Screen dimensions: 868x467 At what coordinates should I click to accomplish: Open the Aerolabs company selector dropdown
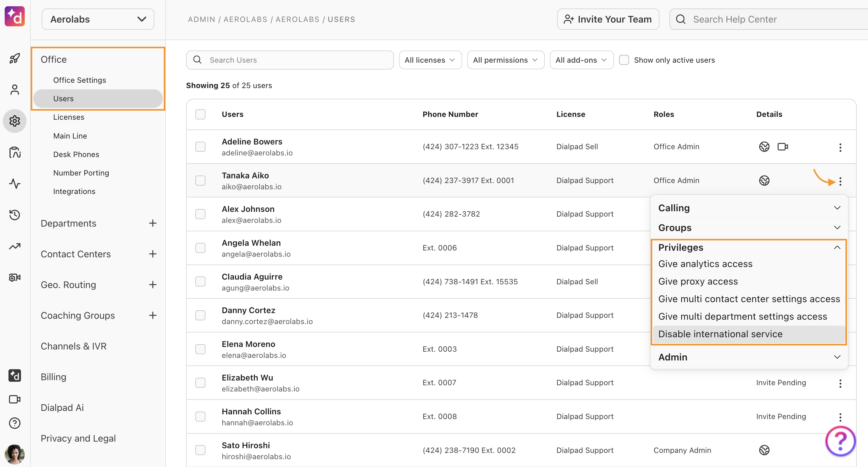98,19
